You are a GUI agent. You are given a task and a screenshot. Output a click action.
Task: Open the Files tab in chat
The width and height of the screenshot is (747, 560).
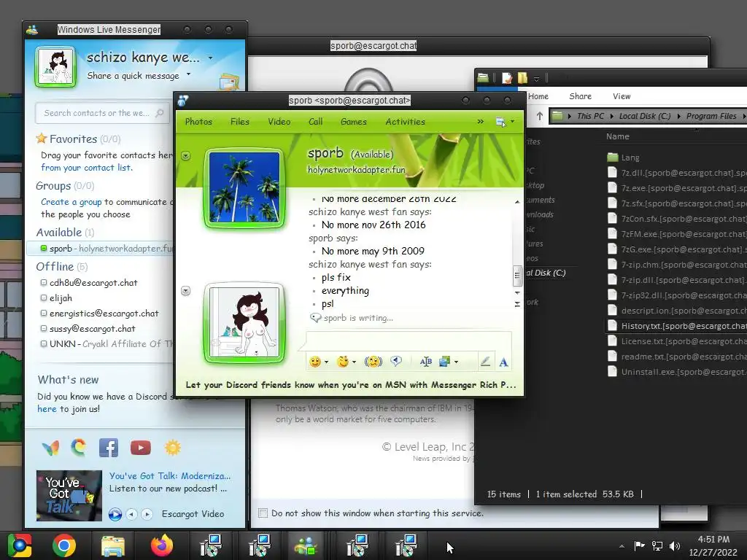[239, 122]
